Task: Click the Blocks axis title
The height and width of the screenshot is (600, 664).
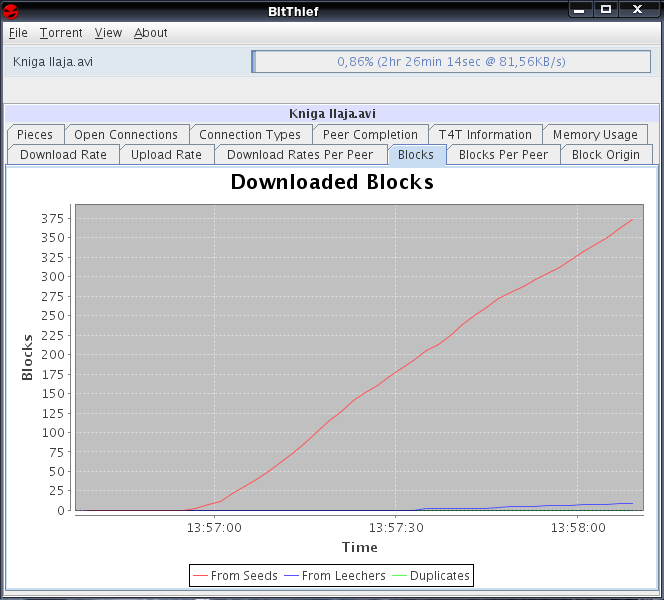Action: 27,357
